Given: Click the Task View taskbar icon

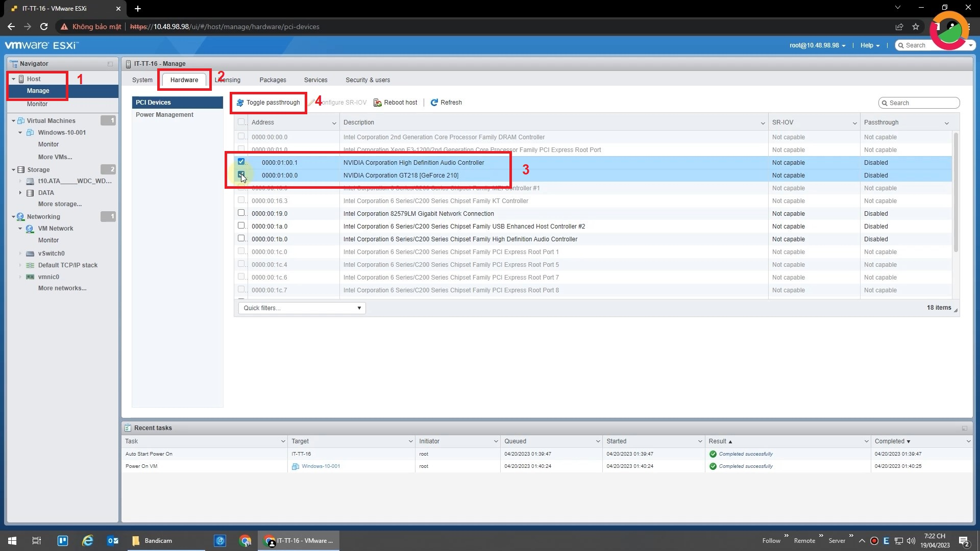Looking at the screenshot, I should (36, 540).
